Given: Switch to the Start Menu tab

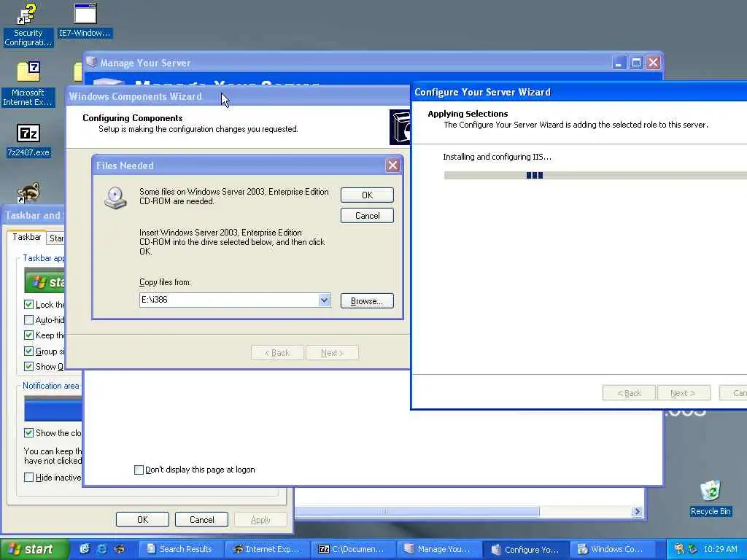Looking at the screenshot, I should click(x=56, y=238).
